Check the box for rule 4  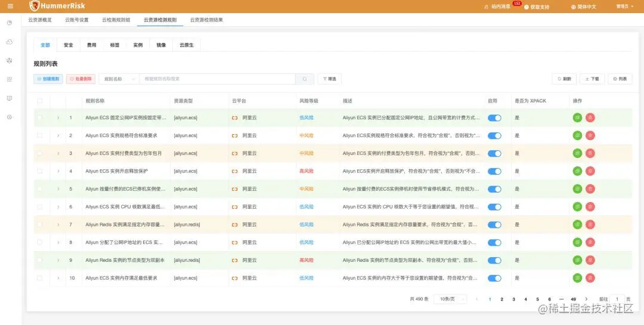coord(40,171)
